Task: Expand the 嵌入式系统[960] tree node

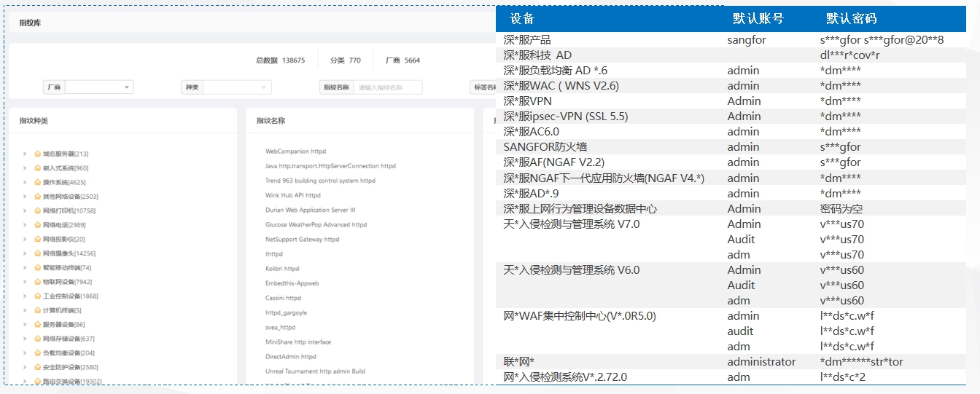Action: coord(25,168)
